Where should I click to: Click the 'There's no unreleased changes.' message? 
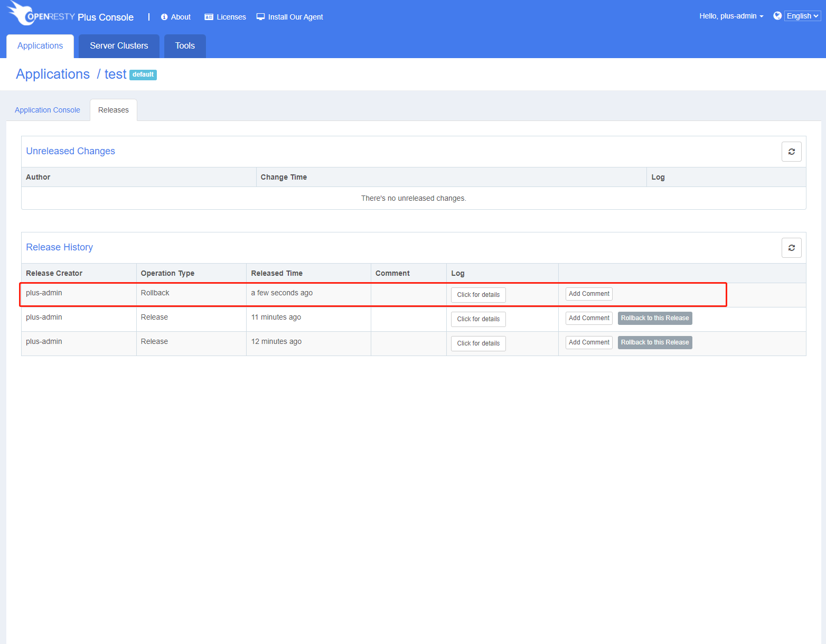tap(414, 198)
